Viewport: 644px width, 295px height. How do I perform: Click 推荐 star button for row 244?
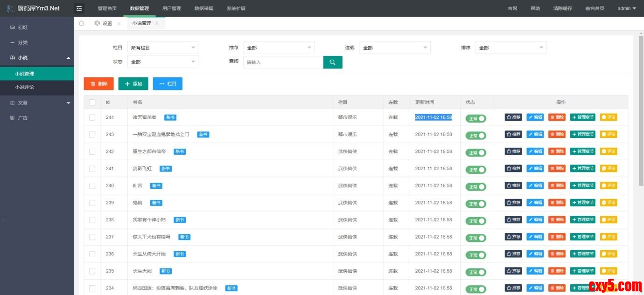point(513,117)
